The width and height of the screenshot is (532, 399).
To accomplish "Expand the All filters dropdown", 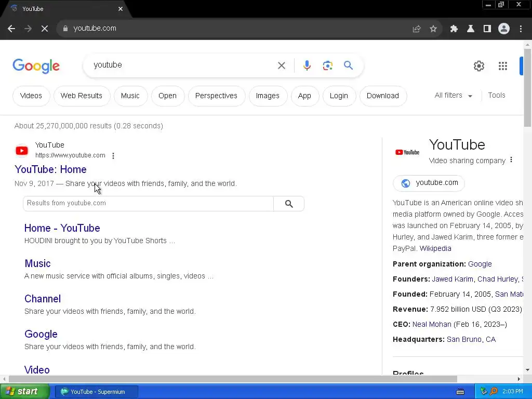I will (454, 96).
